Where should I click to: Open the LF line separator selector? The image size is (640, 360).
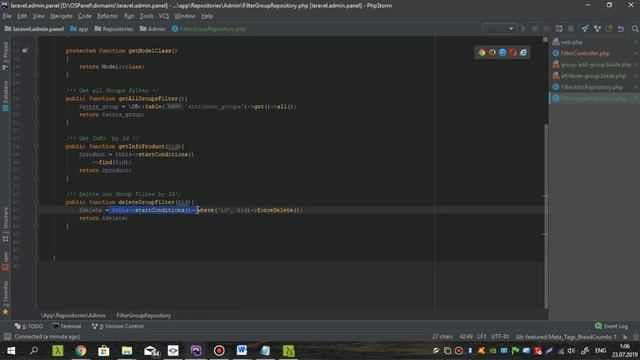tap(482, 337)
